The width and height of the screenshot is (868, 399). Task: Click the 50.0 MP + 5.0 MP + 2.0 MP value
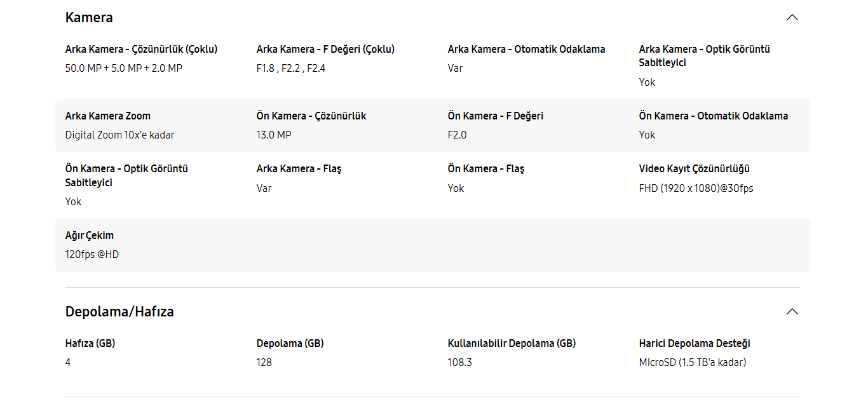click(x=124, y=68)
